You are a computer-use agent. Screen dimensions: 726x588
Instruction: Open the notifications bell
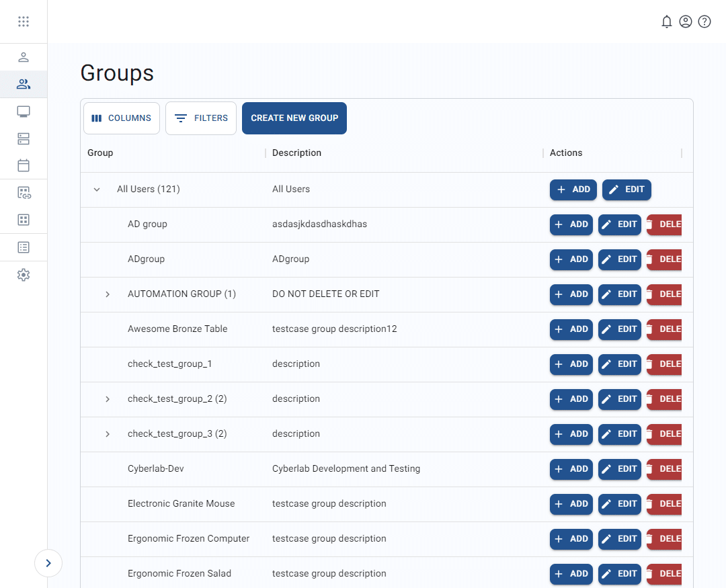667,21
